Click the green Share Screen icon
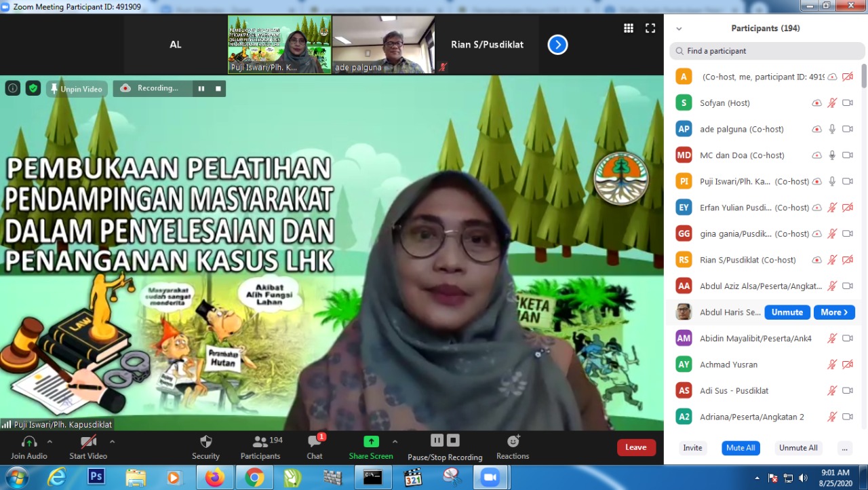The image size is (868, 490). (x=371, y=442)
